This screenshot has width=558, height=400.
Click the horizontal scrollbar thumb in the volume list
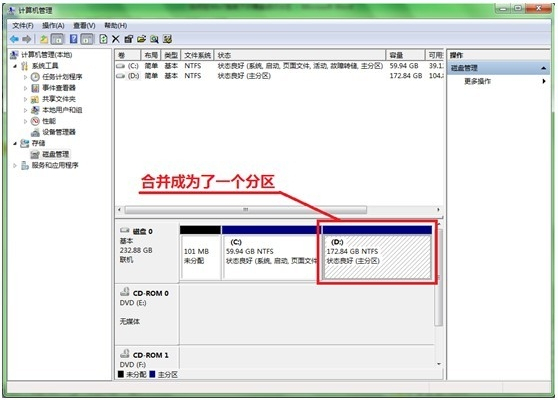click(246, 210)
